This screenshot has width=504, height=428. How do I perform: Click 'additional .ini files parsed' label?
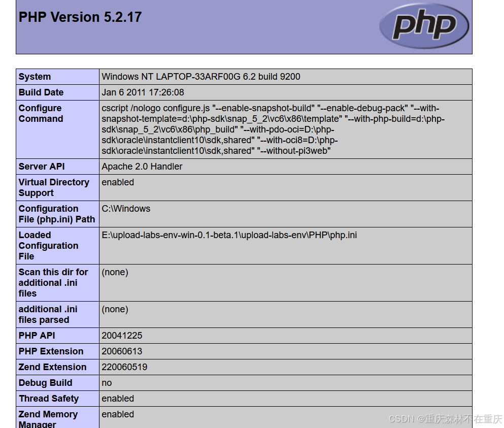(x=48, y=314)
